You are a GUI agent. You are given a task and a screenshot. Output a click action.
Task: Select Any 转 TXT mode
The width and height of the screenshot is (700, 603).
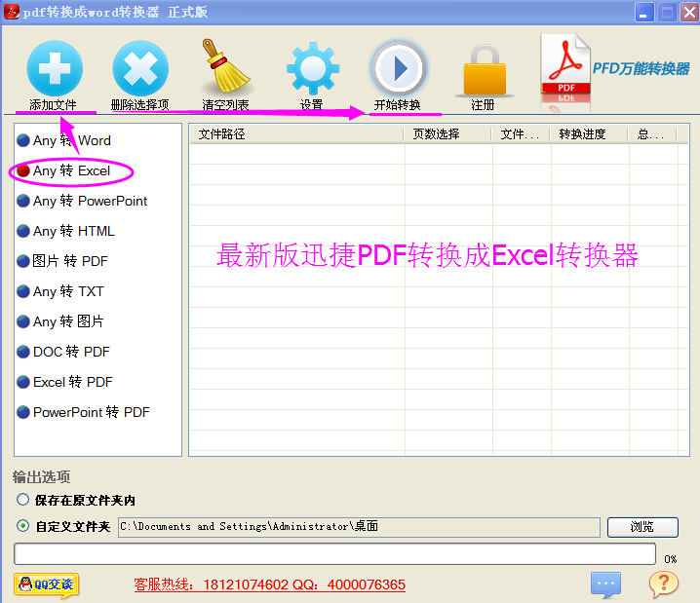pyautogui.click(x=60, y=291)
